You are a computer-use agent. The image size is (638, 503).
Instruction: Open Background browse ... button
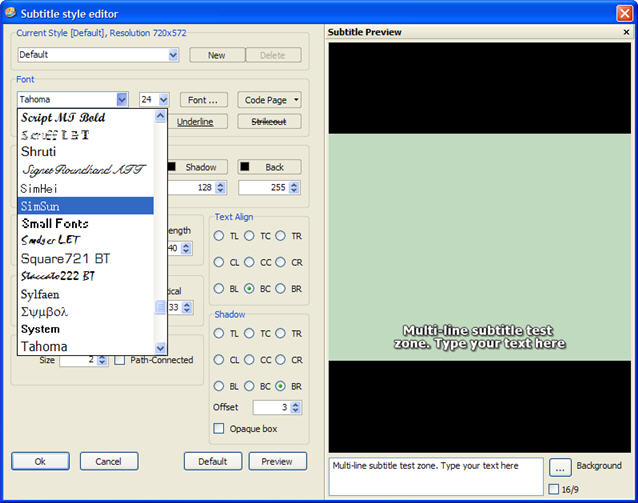point(560,468)
